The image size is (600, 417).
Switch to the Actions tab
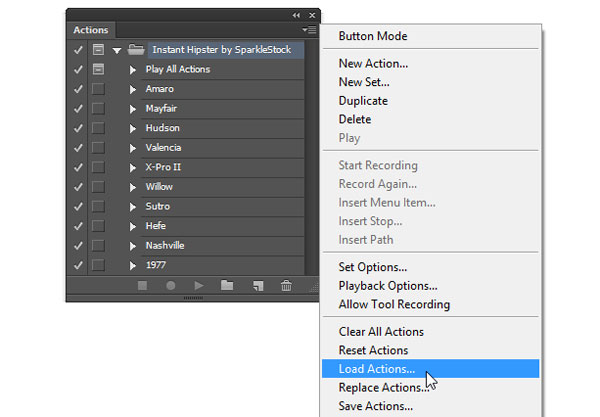tap(91, 30)
